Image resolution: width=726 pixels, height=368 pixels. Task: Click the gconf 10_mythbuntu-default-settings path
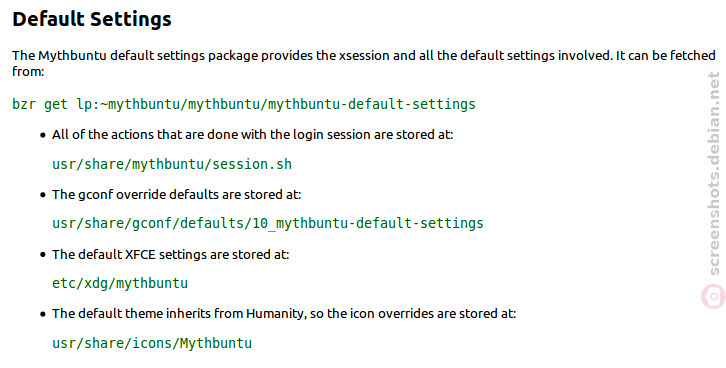[268, 224]
